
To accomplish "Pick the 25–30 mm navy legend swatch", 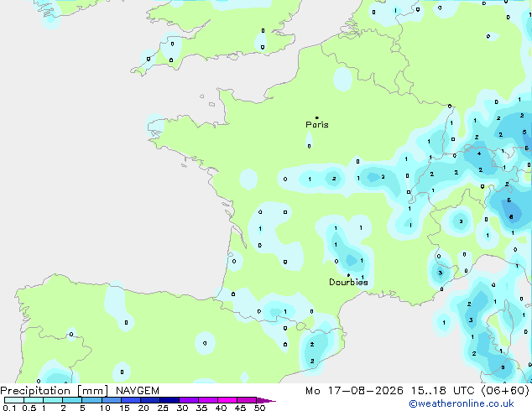I will 170,400.
